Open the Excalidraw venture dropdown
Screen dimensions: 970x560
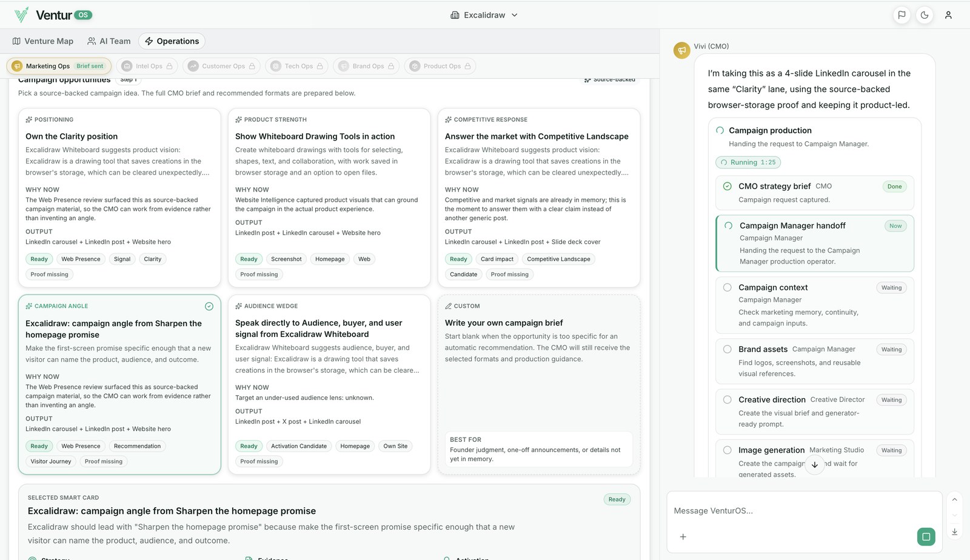[484, 15]
